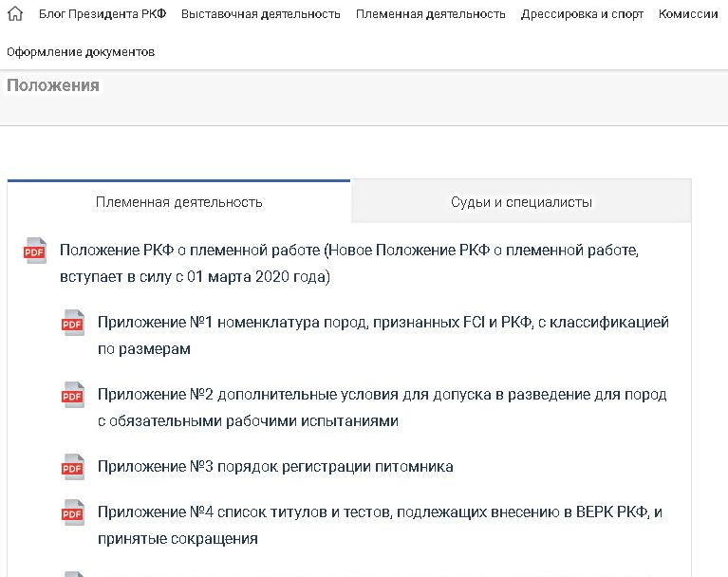This screenshot has width=728, height=577.
Task: Open Комиссии menu item
Action: tap(688, 14)
